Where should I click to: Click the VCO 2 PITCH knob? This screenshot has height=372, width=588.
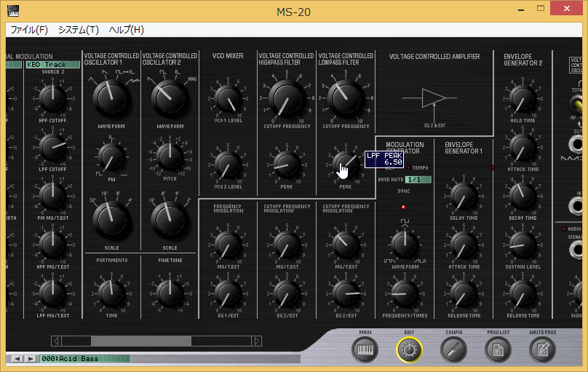[x=170, y=157]
